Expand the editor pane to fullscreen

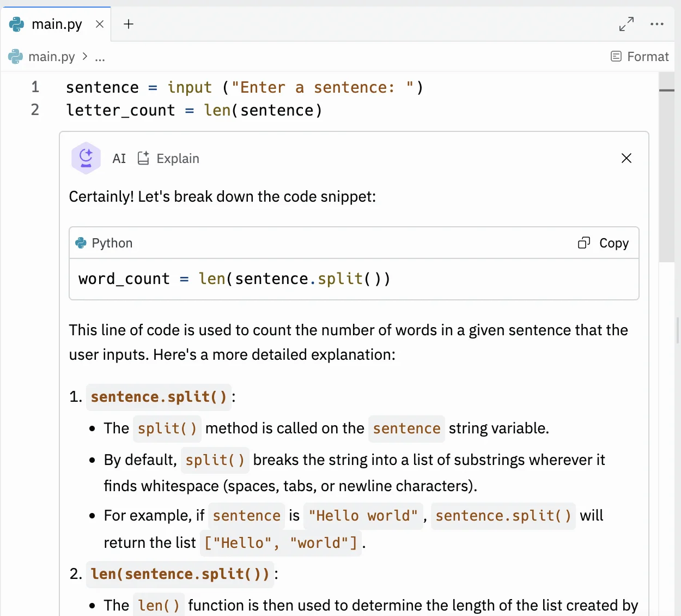pyautogui.click(x=627, y=24)
